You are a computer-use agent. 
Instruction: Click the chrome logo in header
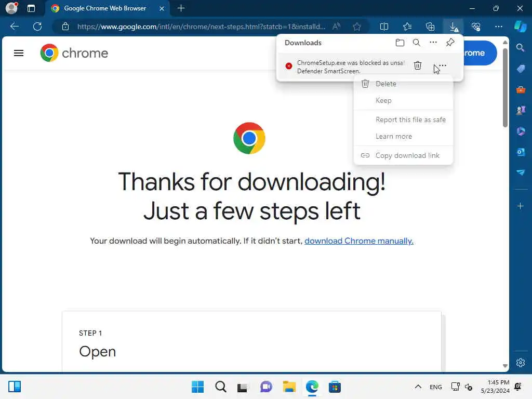[74, 53]
